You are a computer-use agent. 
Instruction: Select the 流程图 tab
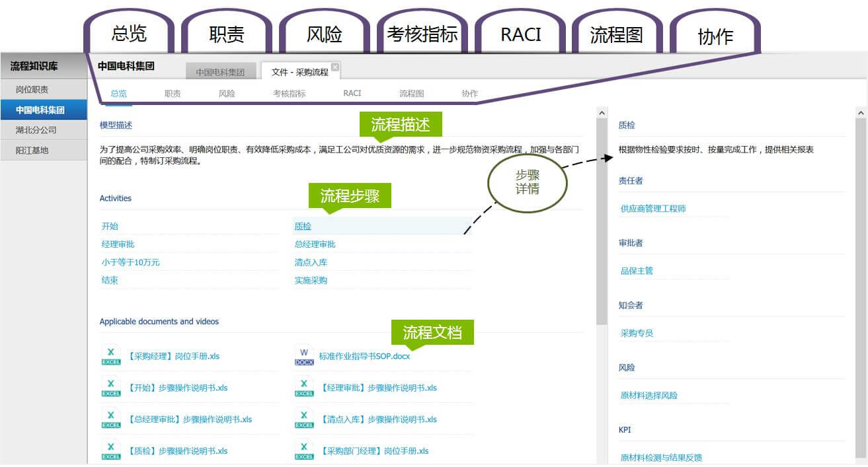411,94
